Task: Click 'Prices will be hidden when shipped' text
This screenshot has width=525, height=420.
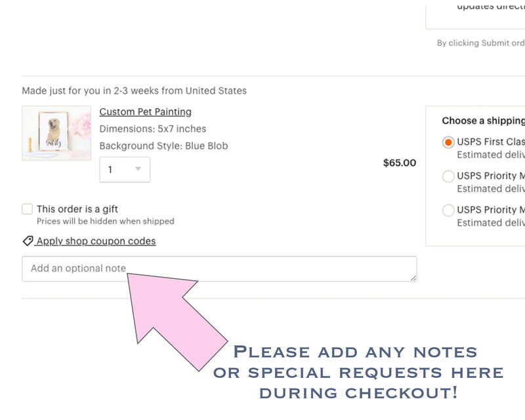Action: pos(105,222)
